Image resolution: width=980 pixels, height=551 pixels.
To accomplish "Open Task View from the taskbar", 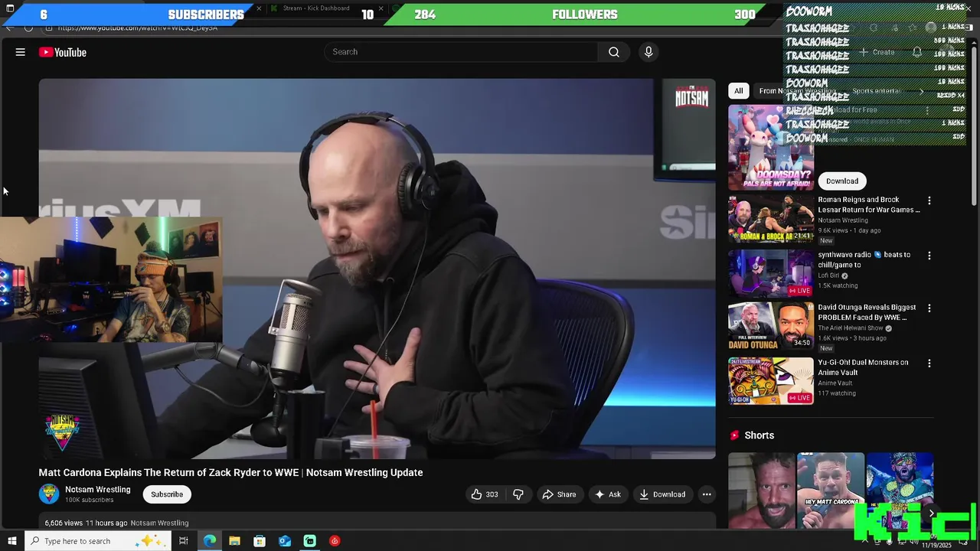I will click(x=184, y=541).
